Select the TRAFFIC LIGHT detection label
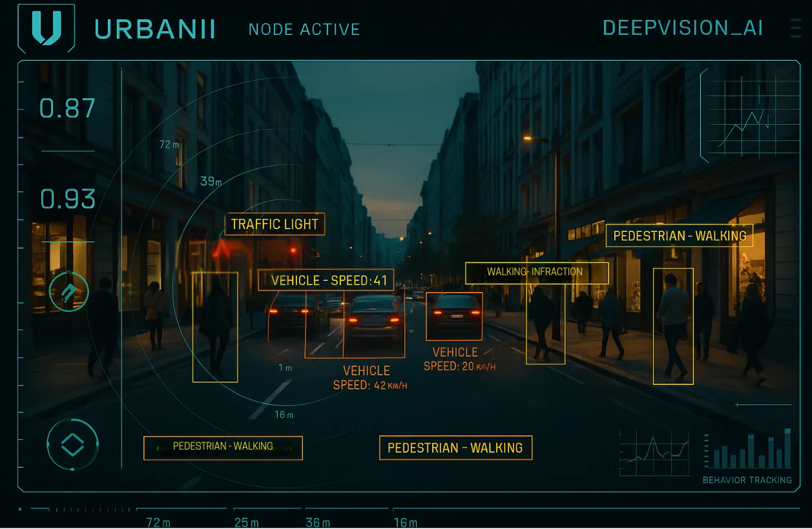 coord(275,224)
